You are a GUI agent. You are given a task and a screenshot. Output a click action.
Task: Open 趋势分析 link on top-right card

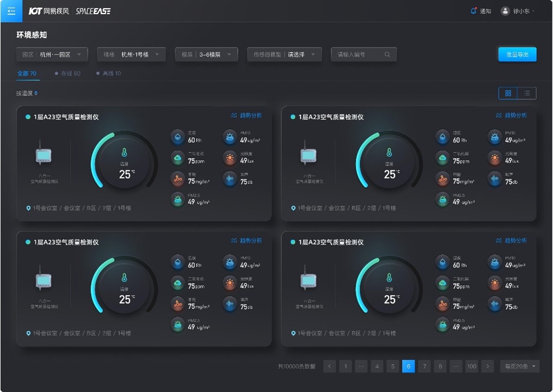point(512,115)
